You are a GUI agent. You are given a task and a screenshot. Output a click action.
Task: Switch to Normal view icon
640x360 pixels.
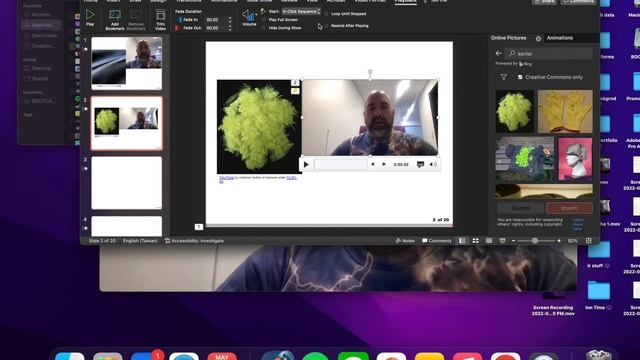click(462, 241)
